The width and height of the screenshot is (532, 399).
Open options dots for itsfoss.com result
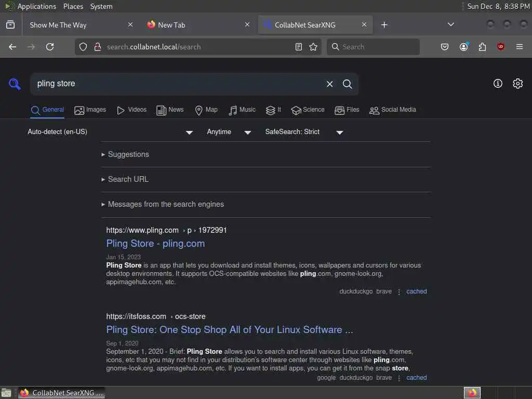(x=399, y=378)
